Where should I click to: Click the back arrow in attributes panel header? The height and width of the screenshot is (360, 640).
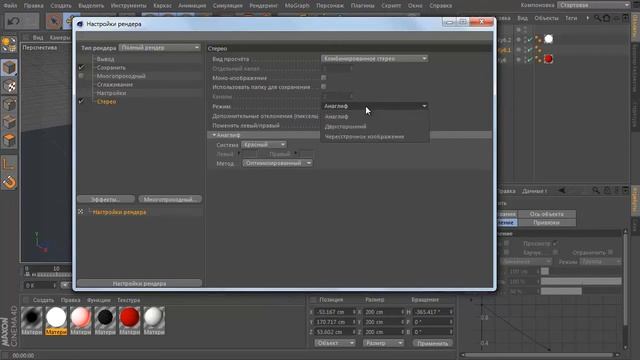click(562, 191)
